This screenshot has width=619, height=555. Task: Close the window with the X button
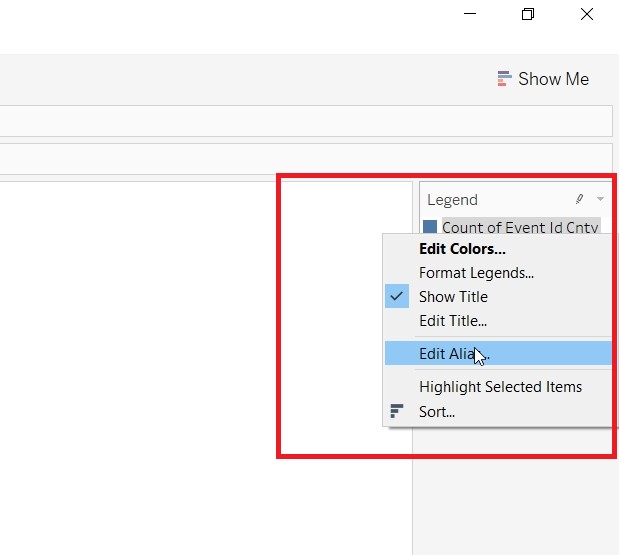click(587, 14)
